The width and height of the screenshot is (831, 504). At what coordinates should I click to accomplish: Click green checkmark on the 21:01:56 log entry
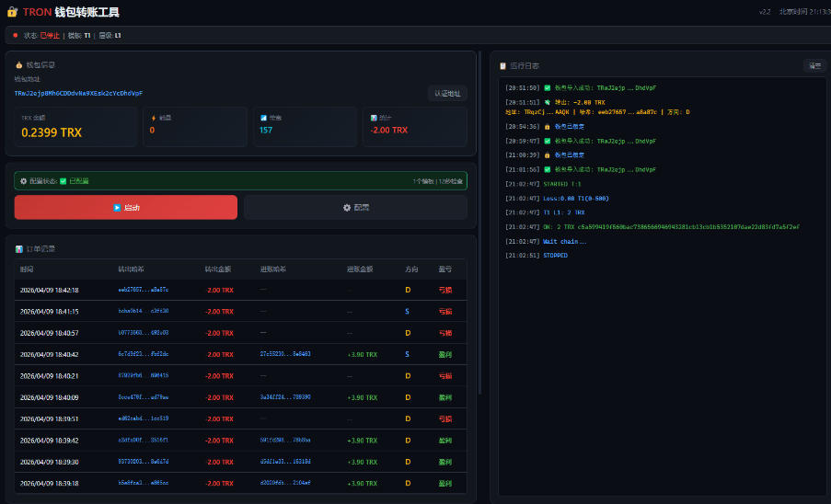pos(547,169)
